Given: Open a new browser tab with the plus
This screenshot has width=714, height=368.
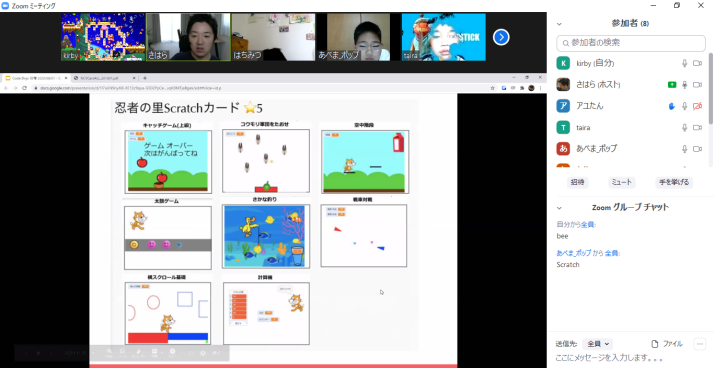Looking at the screenshot, I should [145, 78].
